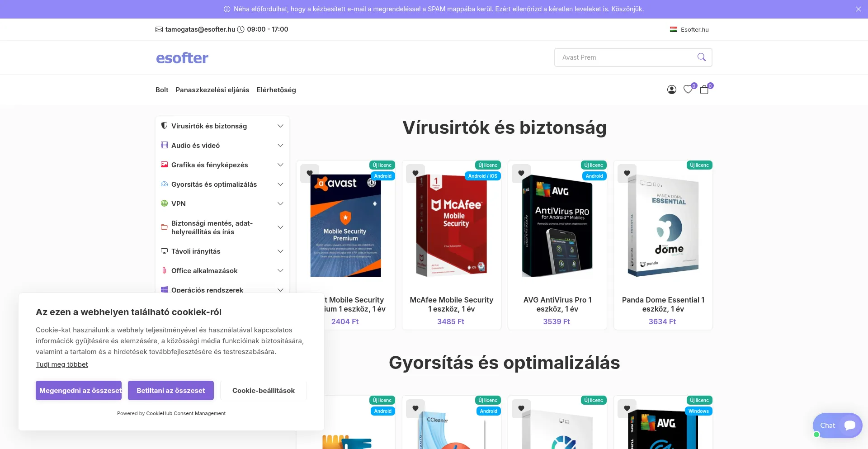Open the wishlist heart icon in header
This screenshot has height=449, width=868.
[688, 90]
